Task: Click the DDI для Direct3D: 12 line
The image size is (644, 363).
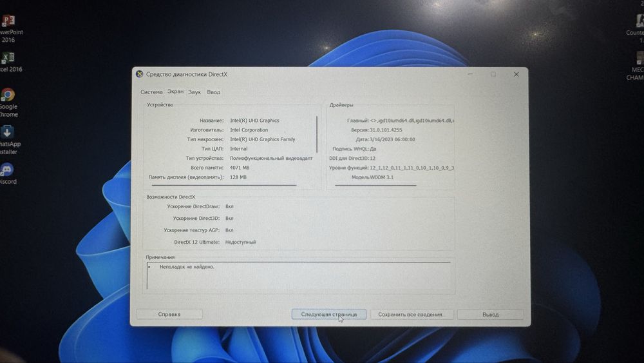Action: 352,158
